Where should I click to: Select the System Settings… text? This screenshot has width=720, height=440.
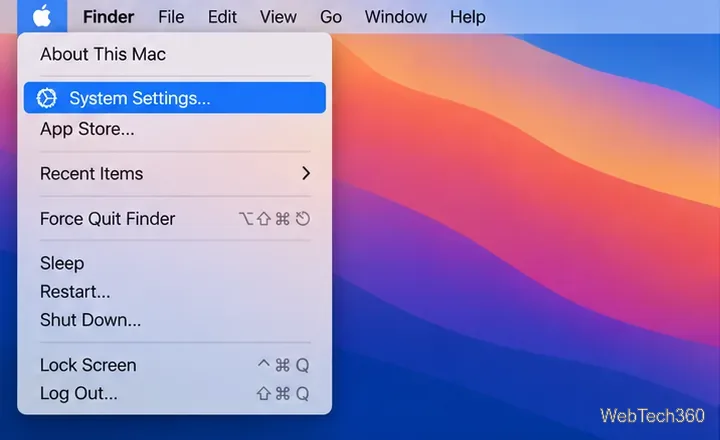(x=140, y=98)
